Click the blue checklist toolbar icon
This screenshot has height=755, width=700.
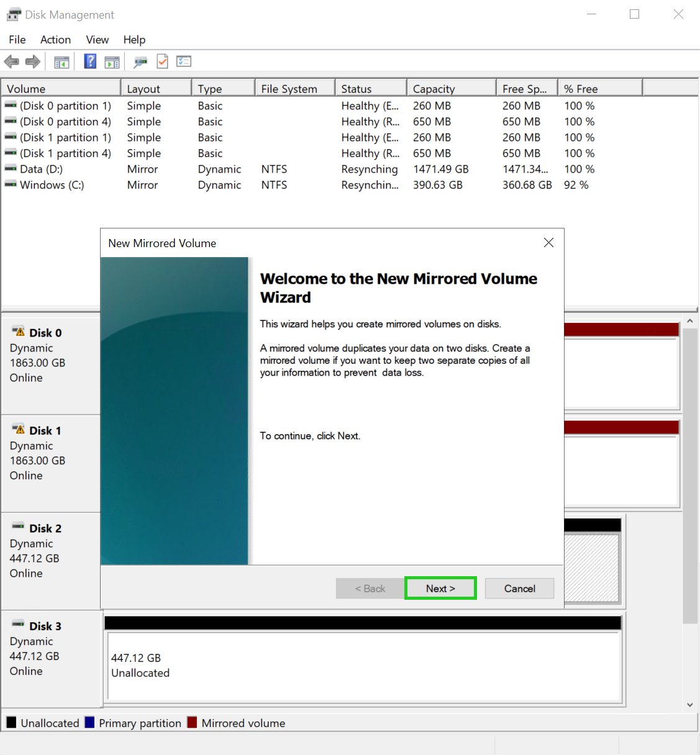tap(184, 61)
